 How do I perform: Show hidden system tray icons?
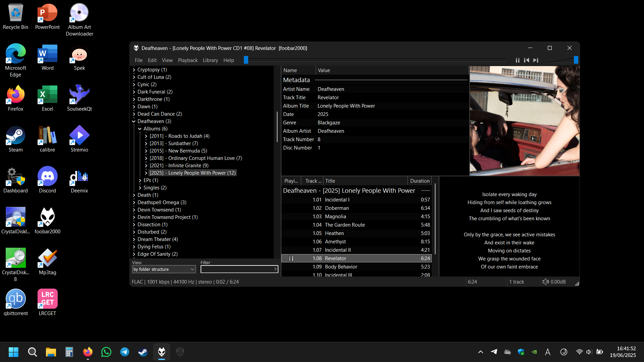pos(481,352)
